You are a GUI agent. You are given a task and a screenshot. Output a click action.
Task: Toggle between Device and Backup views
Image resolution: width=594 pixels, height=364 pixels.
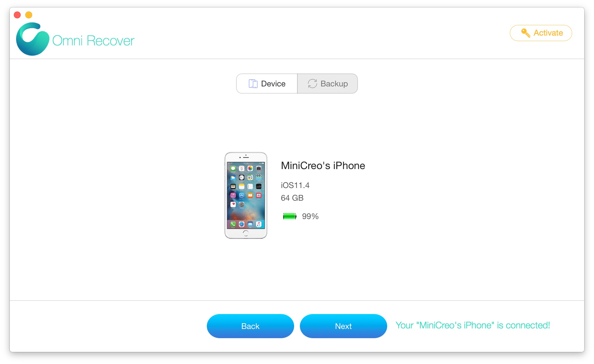click(297, 83)
